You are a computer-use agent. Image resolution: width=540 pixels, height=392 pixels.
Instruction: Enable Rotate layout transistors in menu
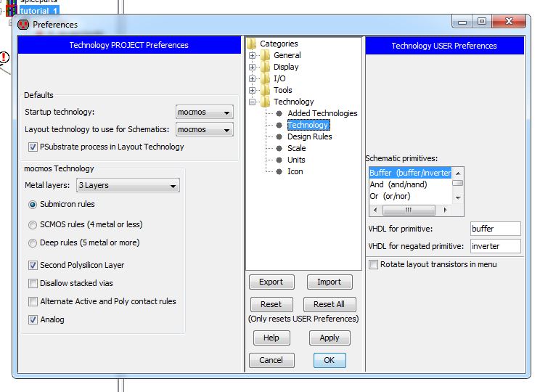coord(373,264)
